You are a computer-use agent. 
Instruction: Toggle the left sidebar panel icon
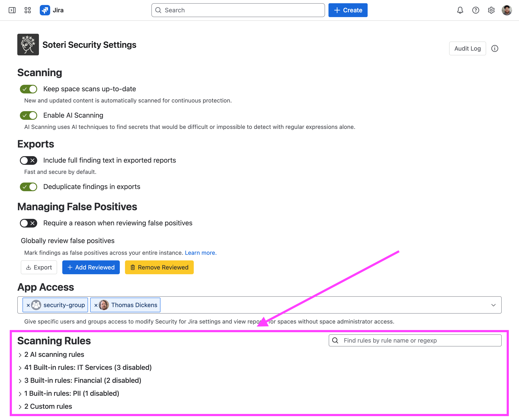(x=12, y=10)
